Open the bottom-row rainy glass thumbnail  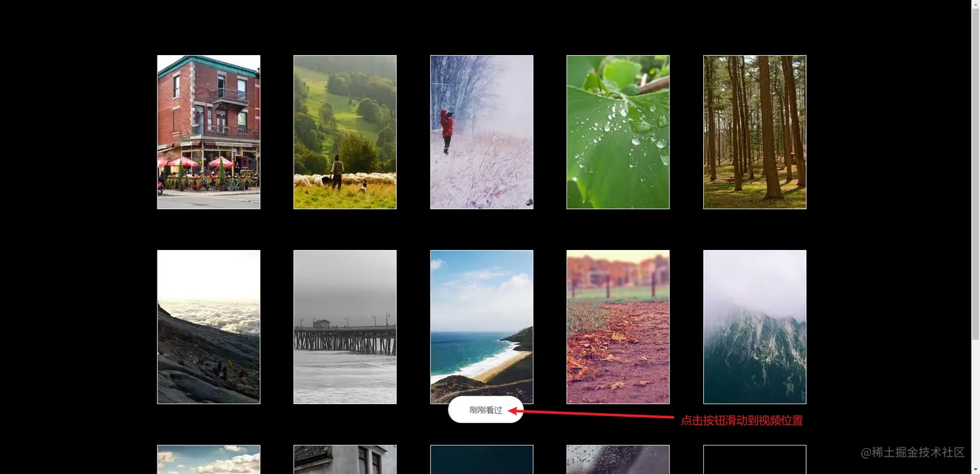618,460
